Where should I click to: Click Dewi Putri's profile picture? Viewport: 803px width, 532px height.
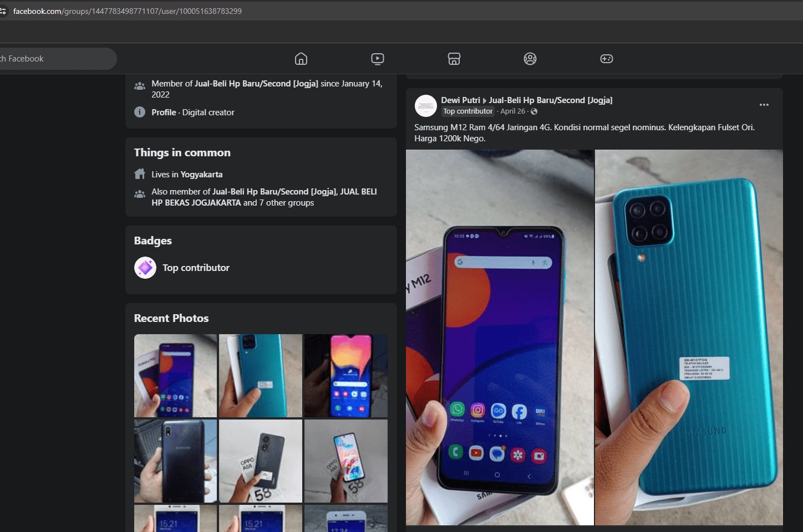426,106
